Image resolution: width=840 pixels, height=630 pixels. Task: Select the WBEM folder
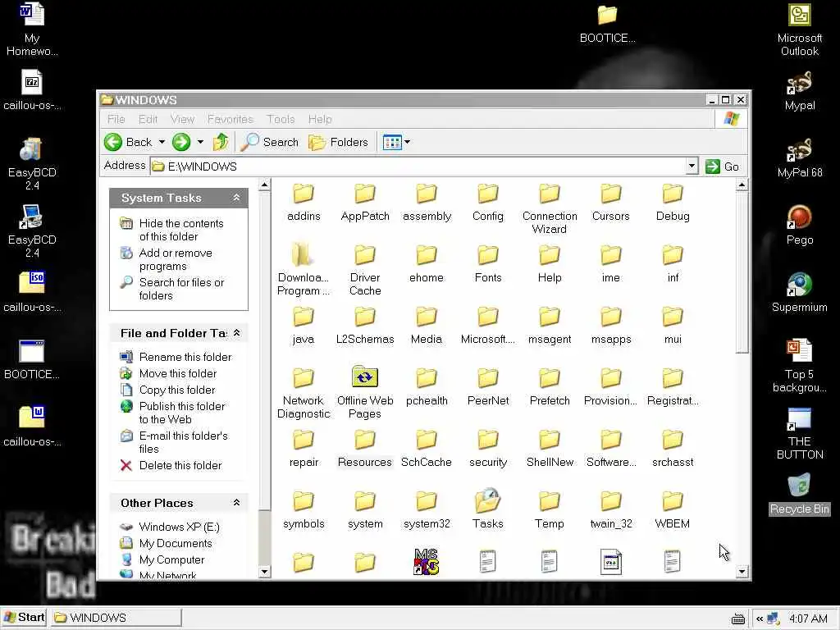[673, 509]
